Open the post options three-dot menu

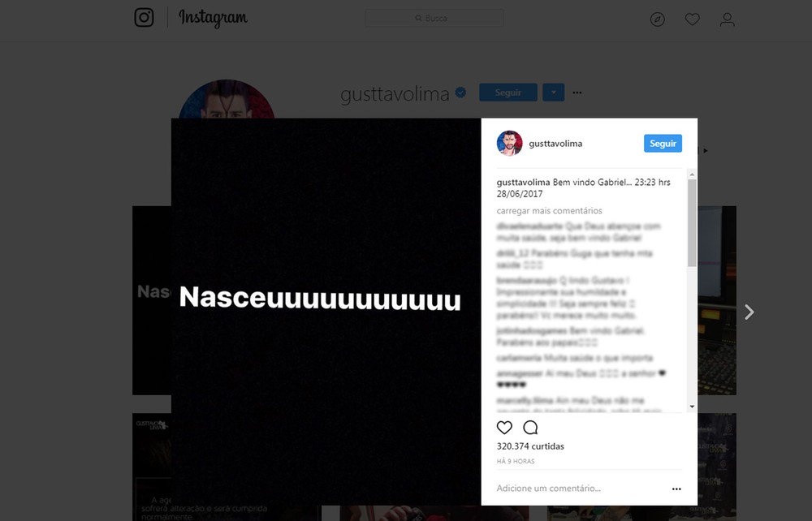676,489
